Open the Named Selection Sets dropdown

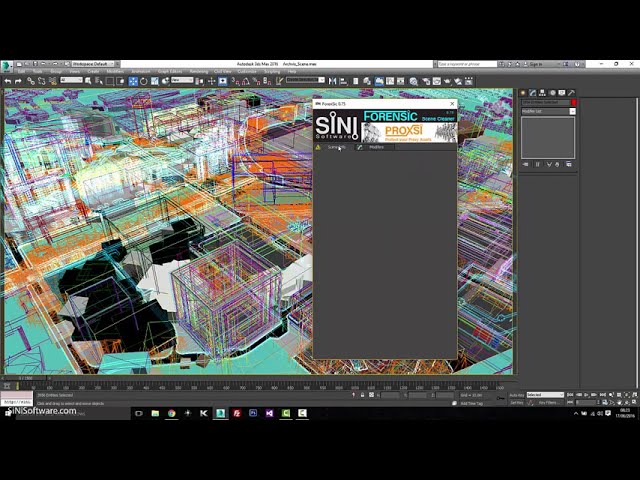pos(305,80)
